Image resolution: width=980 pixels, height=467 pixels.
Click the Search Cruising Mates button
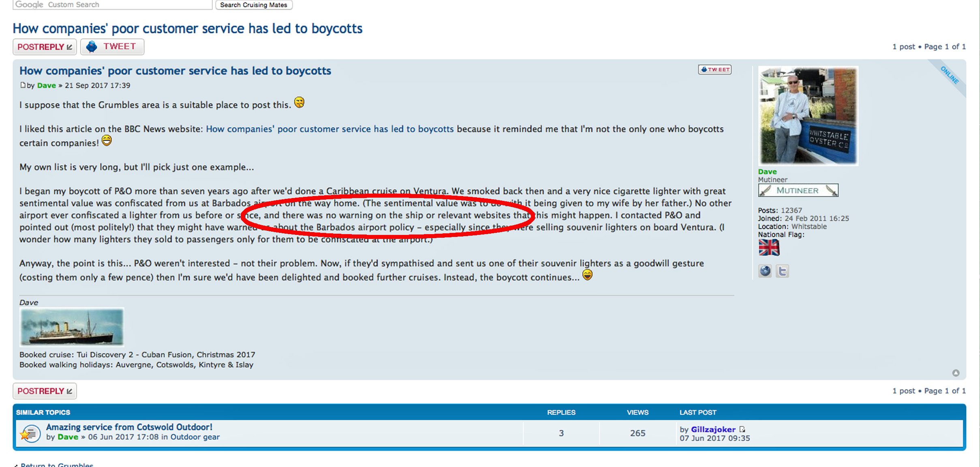(254, 5)
